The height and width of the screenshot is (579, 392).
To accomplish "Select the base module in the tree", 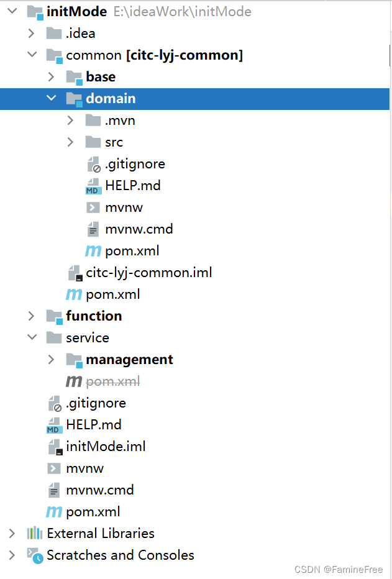I will pos(103,76).
